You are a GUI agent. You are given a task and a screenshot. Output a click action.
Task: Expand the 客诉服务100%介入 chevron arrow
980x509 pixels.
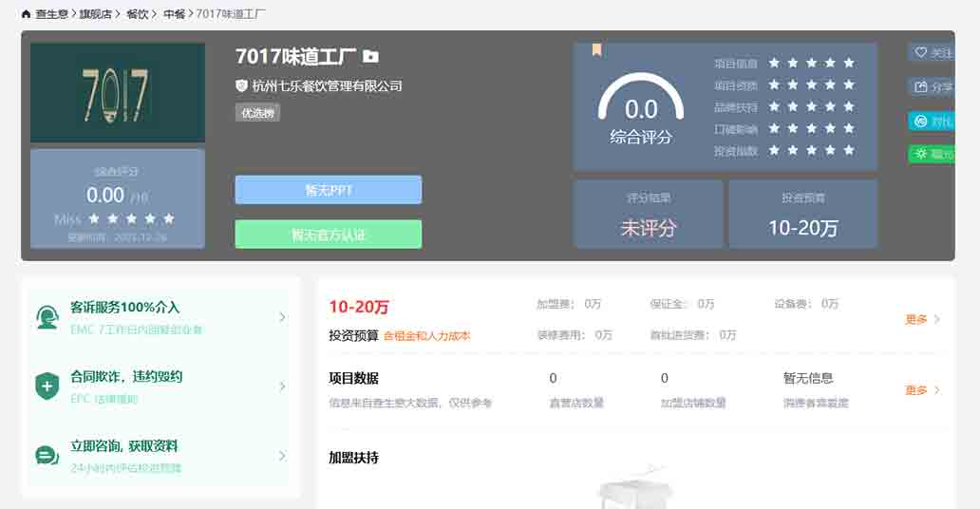click(x=282, y=317)
